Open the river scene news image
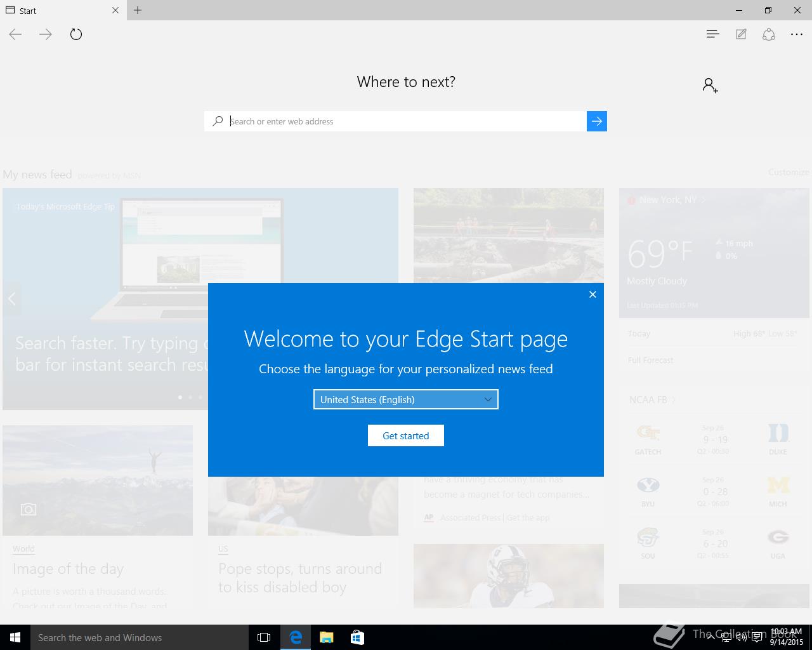Image resolution: width=812 pixels, height=650 pixels. pos(509,235)
